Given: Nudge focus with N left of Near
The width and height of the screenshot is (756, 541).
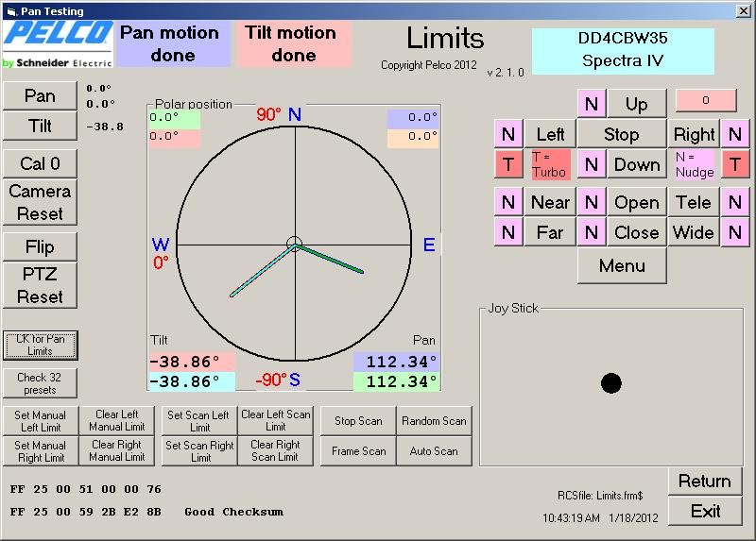Looking at the screenshot, I should [508, 202].
